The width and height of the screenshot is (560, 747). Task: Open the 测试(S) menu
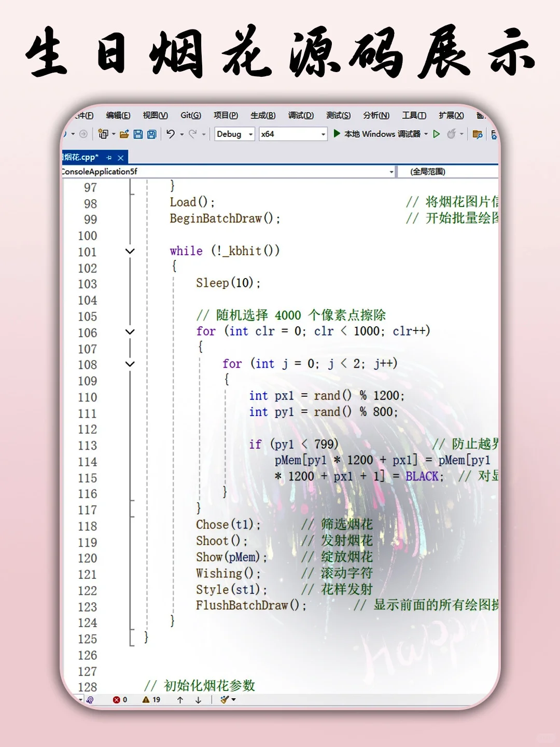click(338, 115)
